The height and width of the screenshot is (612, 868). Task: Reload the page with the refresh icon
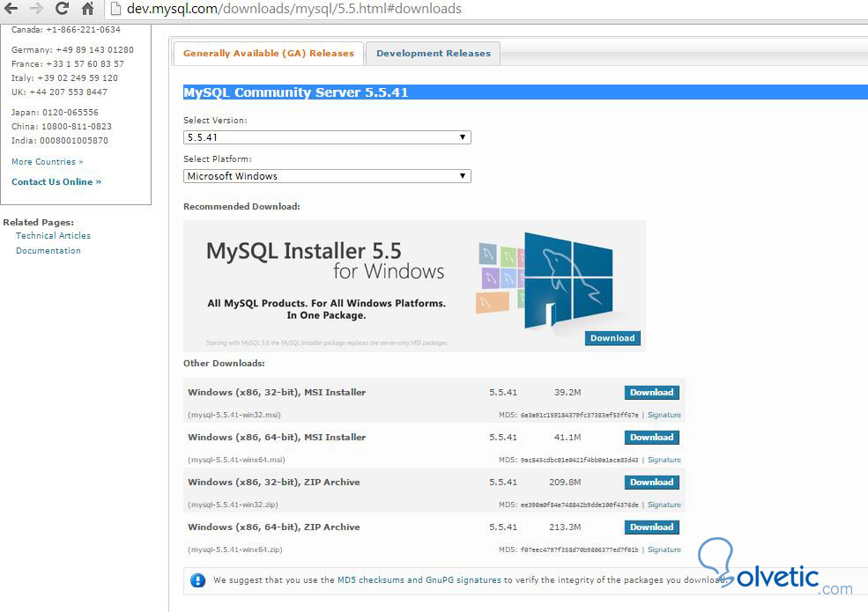[x=62, y=8]
